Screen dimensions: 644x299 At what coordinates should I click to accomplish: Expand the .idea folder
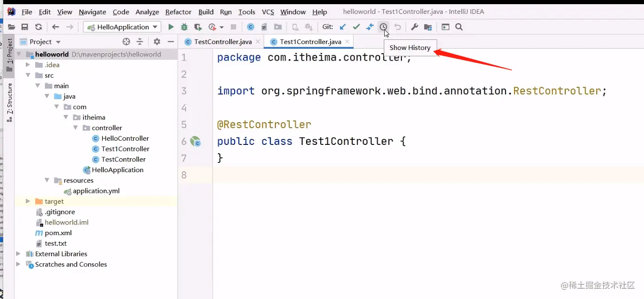28,65
